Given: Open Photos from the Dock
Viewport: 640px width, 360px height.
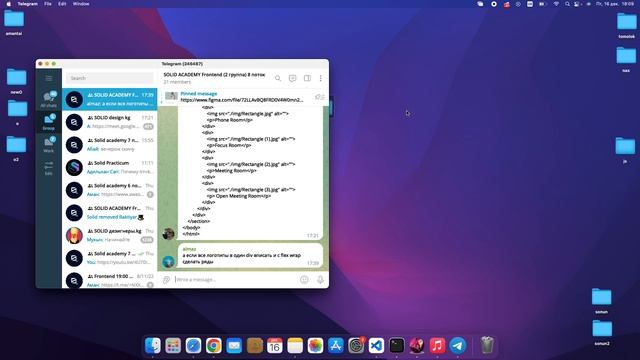Looking at the screenshot, I should point(315,345).
